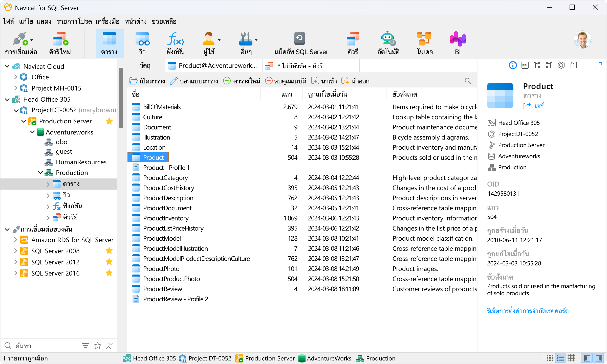Click the filter icon in search bar
This screenshot has height=364, width=607.
pyautogui.click(x=85, y=346)
